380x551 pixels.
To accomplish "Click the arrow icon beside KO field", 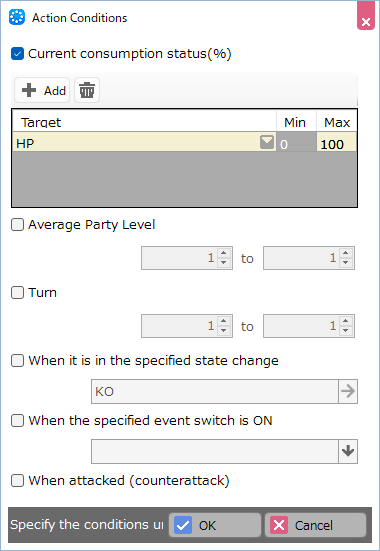I will [x=348, y=391].
